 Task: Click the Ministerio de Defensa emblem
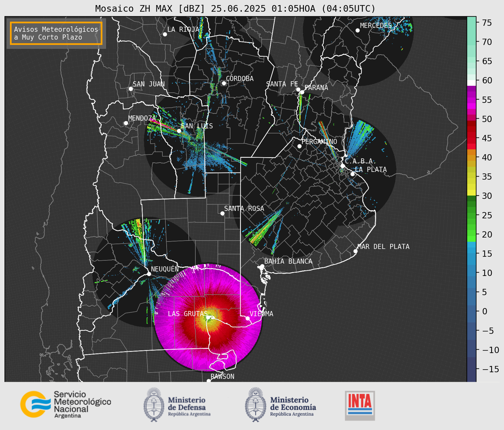(154, 405)
